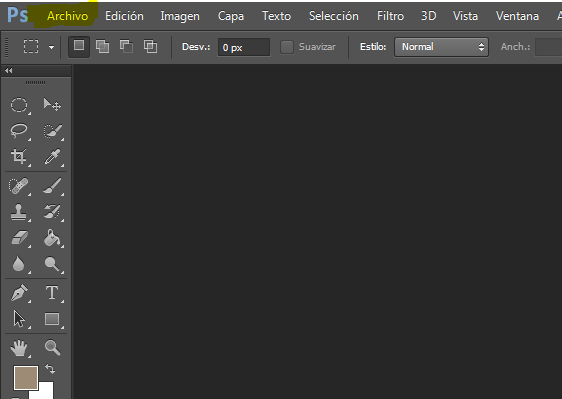This screenshot has height=399, width=562.
Task: Click the rectangular marquee tool preset icon
Action: tap(31, 47)
